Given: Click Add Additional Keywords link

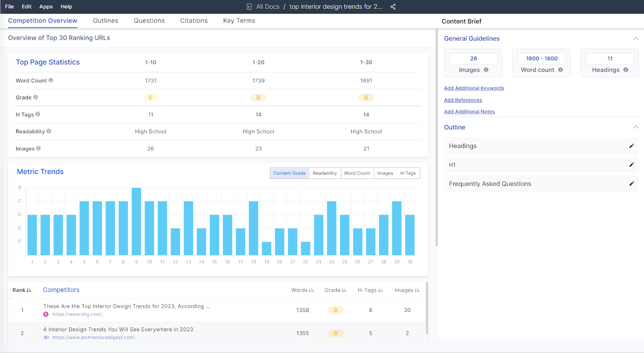Looking at the screenshot, I should tap(474, 88).
